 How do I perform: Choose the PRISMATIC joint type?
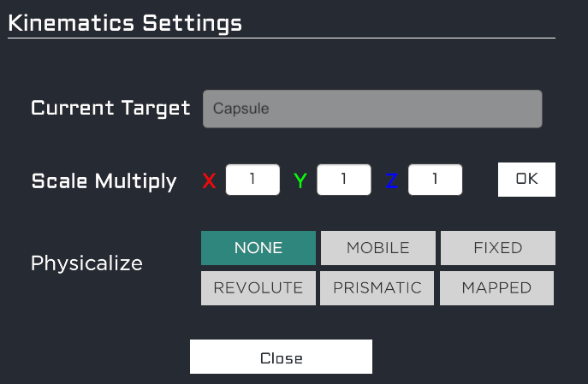click(378, 288)
